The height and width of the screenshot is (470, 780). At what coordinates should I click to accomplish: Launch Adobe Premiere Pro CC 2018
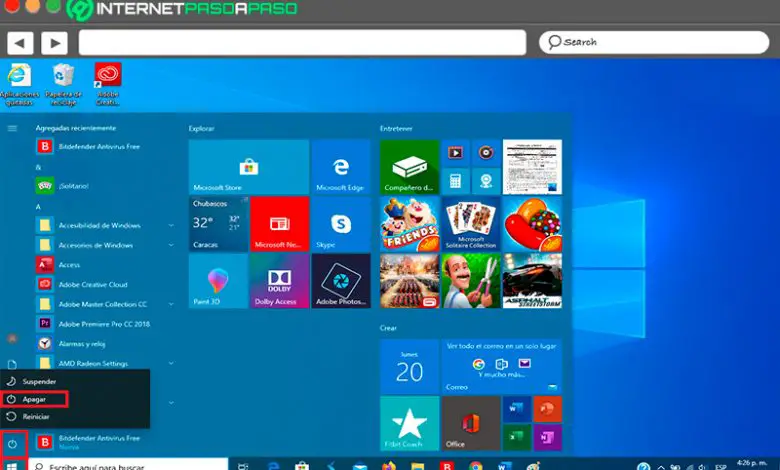tap(104, 324)
